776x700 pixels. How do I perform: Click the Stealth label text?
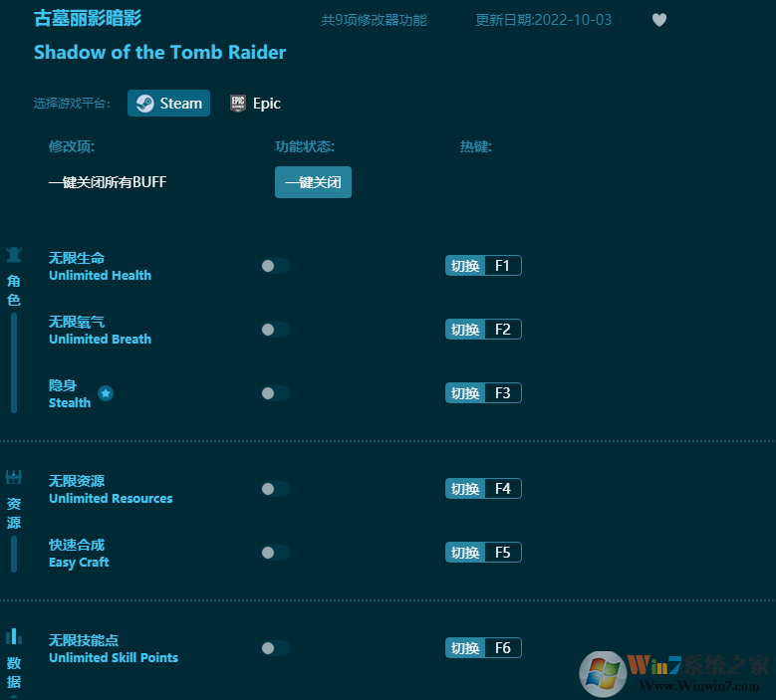coord(70,403)
